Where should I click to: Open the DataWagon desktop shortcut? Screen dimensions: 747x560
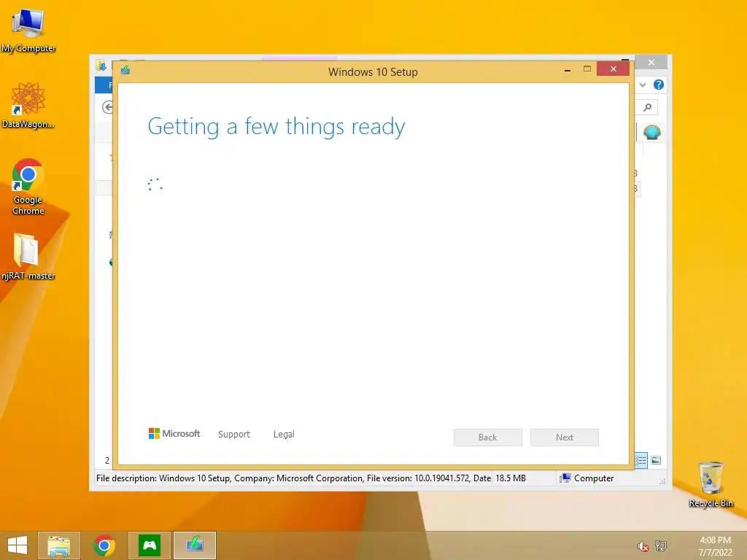(28, 105)
